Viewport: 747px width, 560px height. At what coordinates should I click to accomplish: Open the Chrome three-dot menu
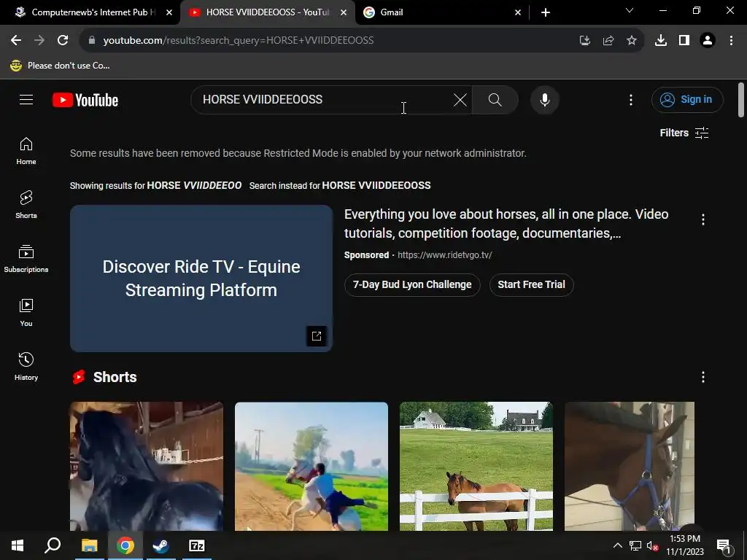point(731,41)
